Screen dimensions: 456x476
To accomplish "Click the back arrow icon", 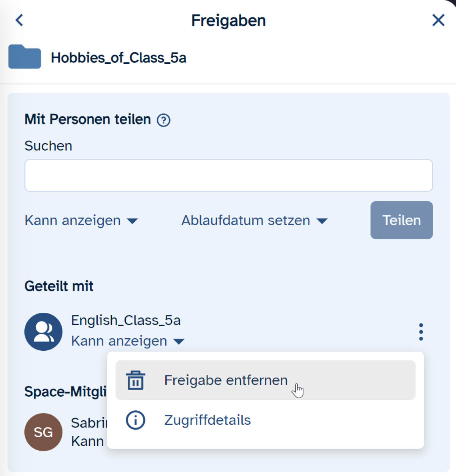I will pos(19,20).
